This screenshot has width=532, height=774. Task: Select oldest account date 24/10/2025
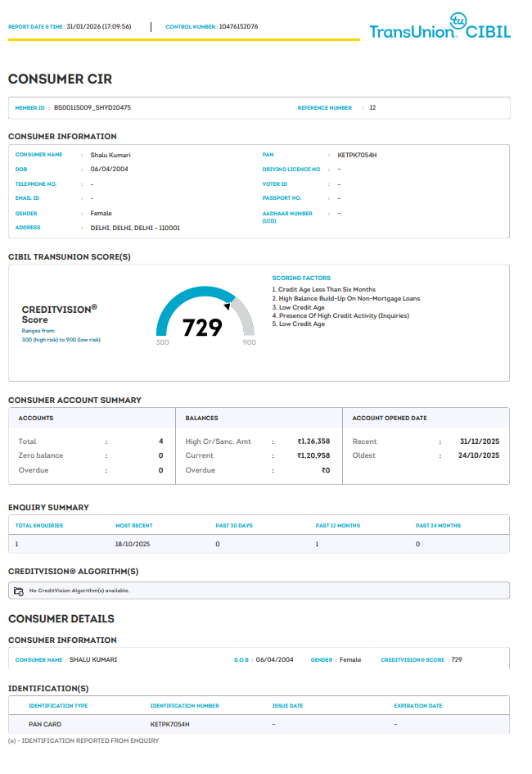[x=479, y=455]
